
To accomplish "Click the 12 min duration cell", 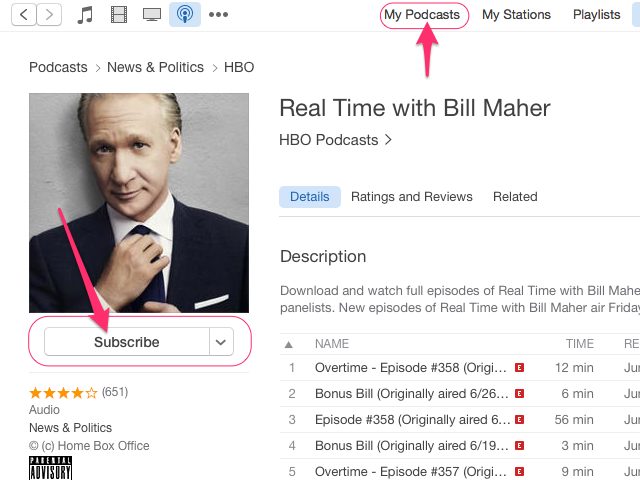I will 574,368.
